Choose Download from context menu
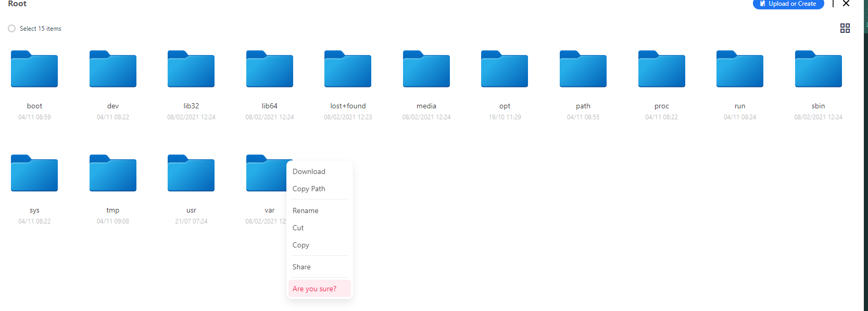 [x=320, y=171]
